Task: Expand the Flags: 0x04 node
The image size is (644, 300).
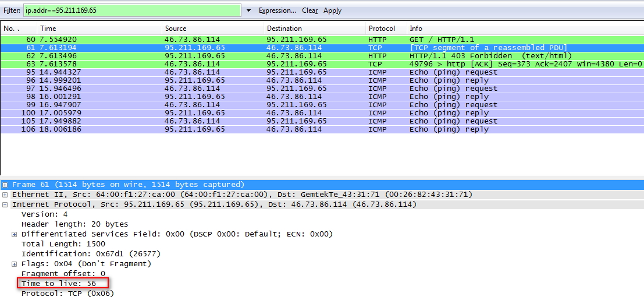Action: 15,264
